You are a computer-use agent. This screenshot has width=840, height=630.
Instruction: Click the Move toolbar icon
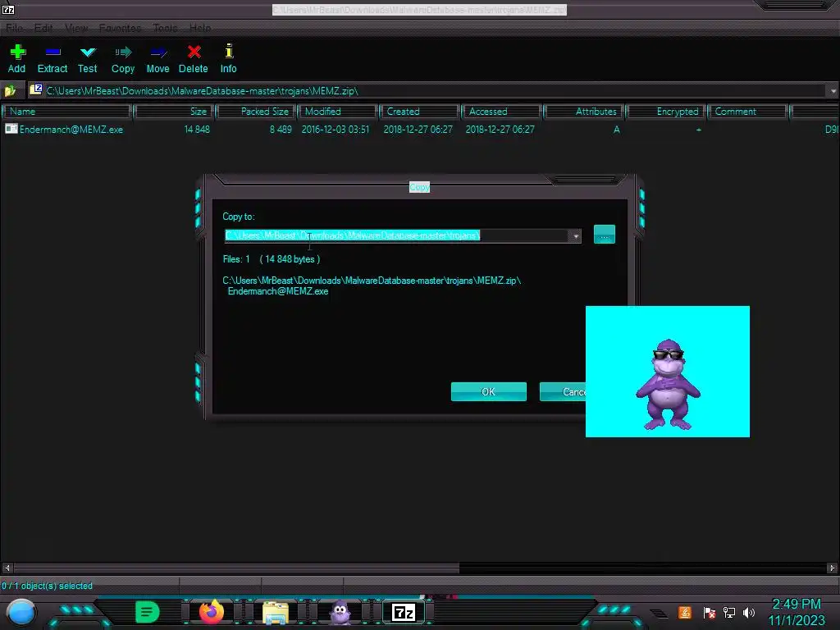coord(158,59)
